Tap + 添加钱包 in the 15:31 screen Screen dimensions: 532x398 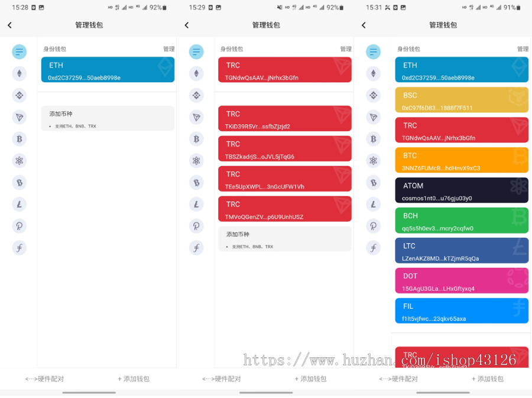[x=488, y=379]
